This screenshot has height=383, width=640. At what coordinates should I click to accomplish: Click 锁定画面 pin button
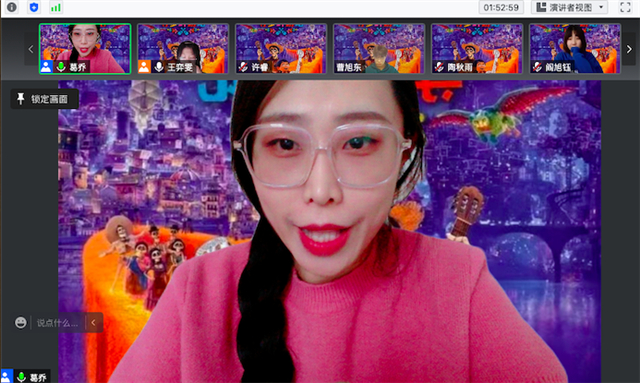click(x=44, y=99)
